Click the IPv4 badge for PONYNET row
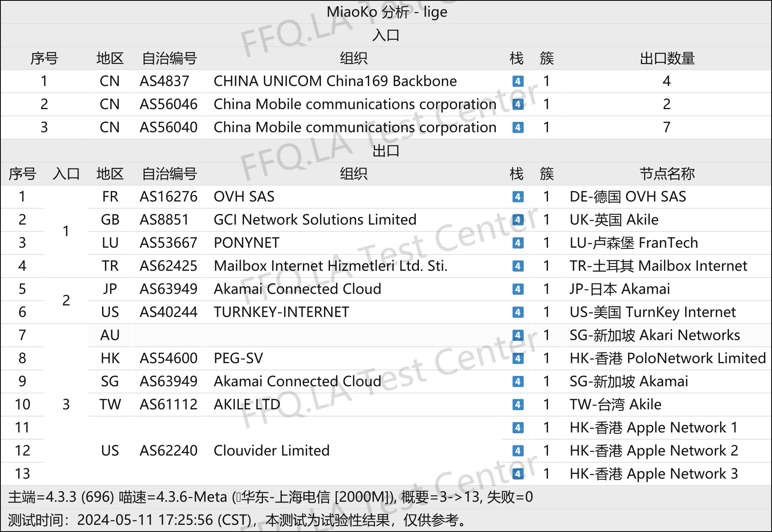The height and width of the screenshot is (532, 772). click(518, 243)
